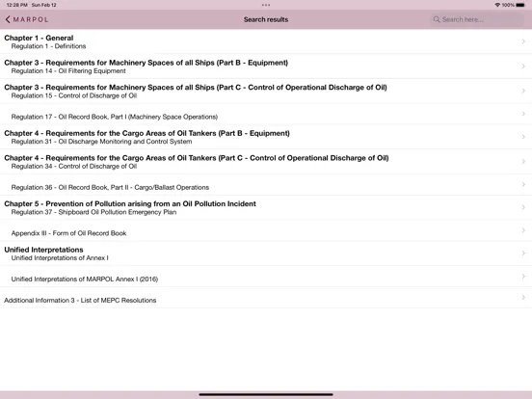Click chevron on Regulation 14 row
This screenshot has width=532, height=399.
tap(523, 66)
